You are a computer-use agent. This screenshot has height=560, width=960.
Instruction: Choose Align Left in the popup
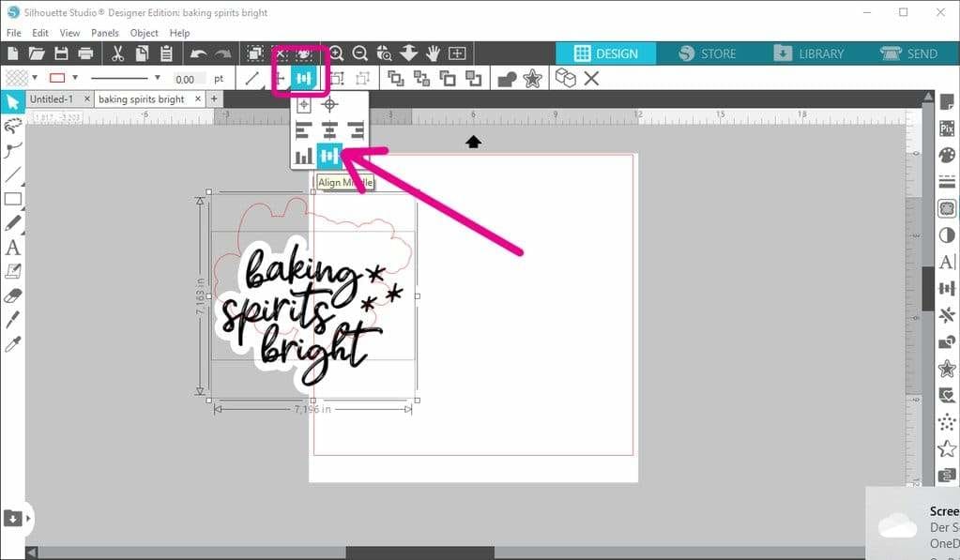303,129
